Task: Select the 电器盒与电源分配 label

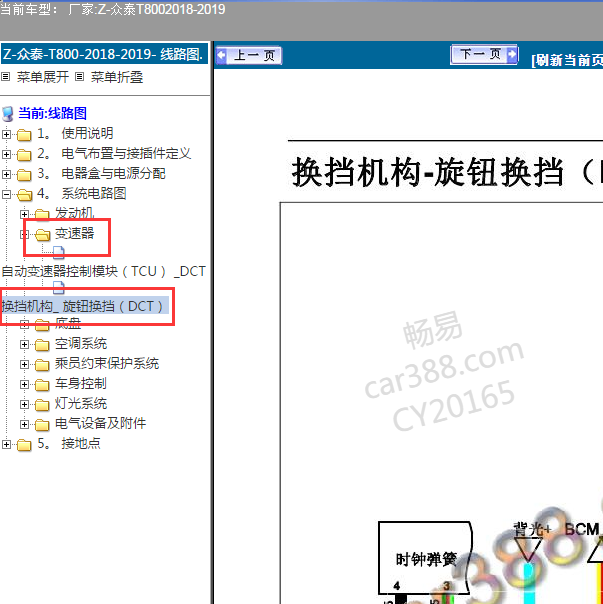Action: (x=101, y=173)
